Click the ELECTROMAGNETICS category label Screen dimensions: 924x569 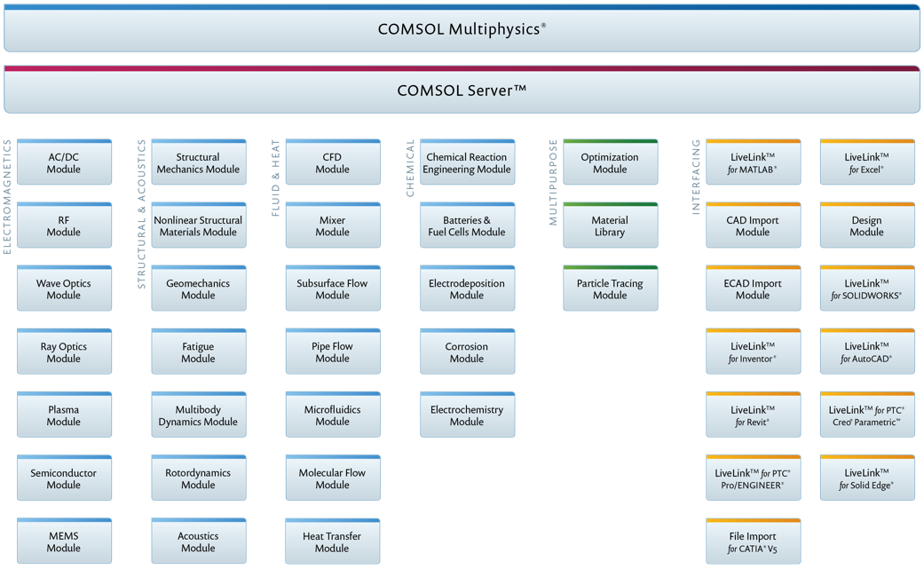(x=7, y=197)
